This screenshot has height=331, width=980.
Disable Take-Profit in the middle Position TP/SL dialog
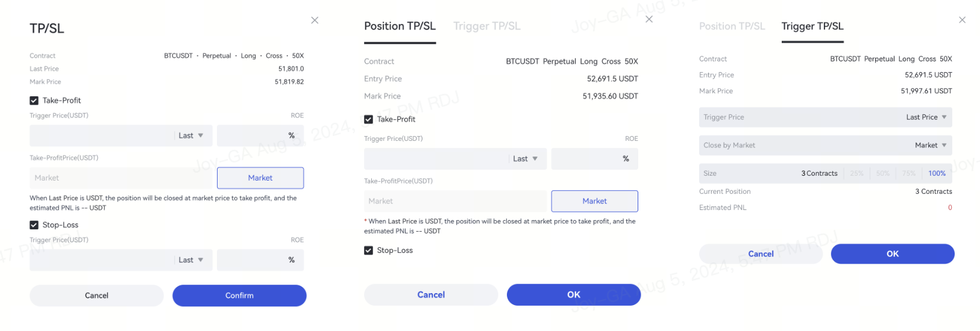tap(369, 119)
